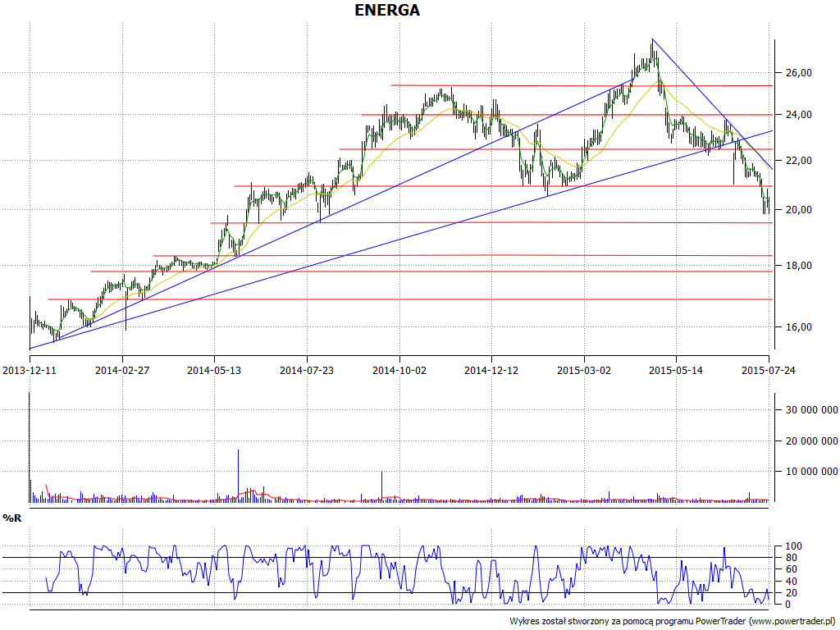Click the 40 level on %R axis
This screenshot has width=840, height=630.
point(791,582)
